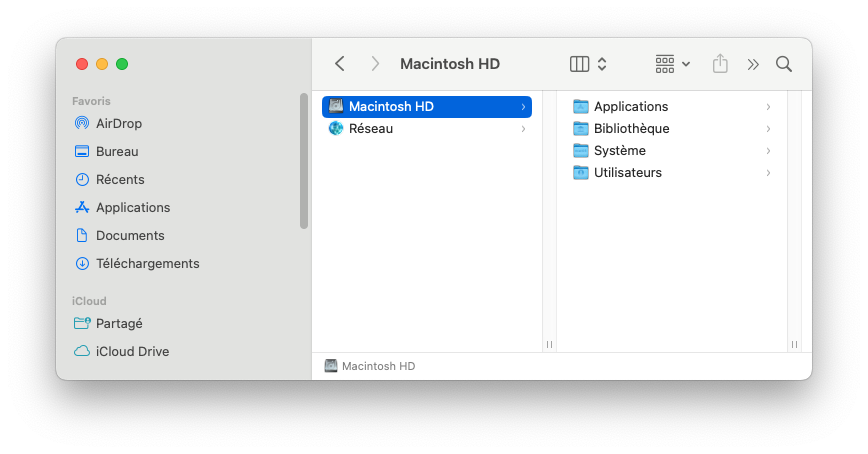Select Bureau in the sidebar

point(106,151)
